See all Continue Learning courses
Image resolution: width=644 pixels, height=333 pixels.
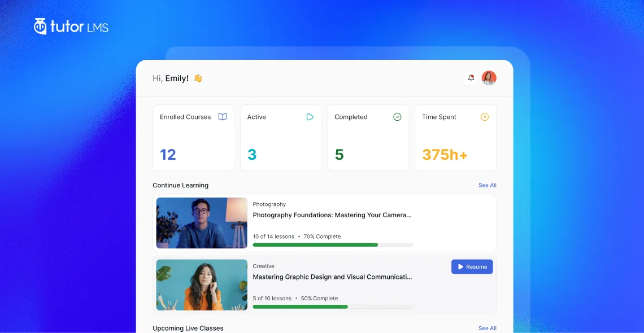[x=487, y=185]
